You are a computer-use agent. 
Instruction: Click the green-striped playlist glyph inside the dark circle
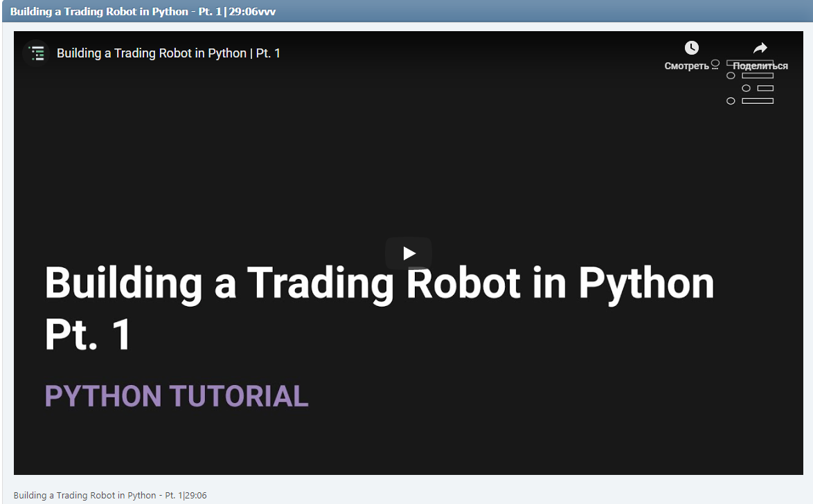(x=37, y=53)
